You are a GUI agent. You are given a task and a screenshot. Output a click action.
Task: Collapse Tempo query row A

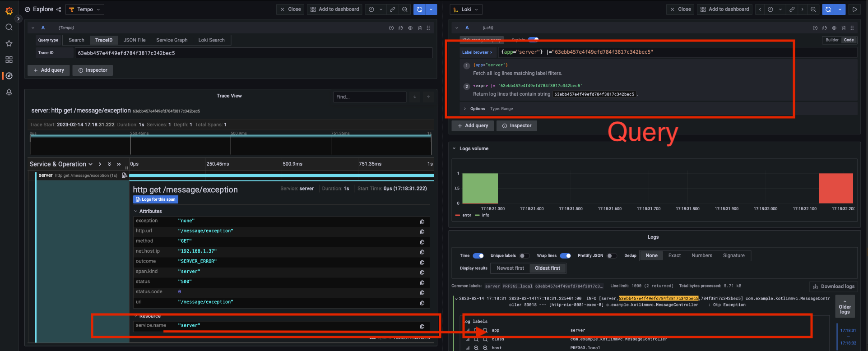pyautogui.click(x=33, y=28)
